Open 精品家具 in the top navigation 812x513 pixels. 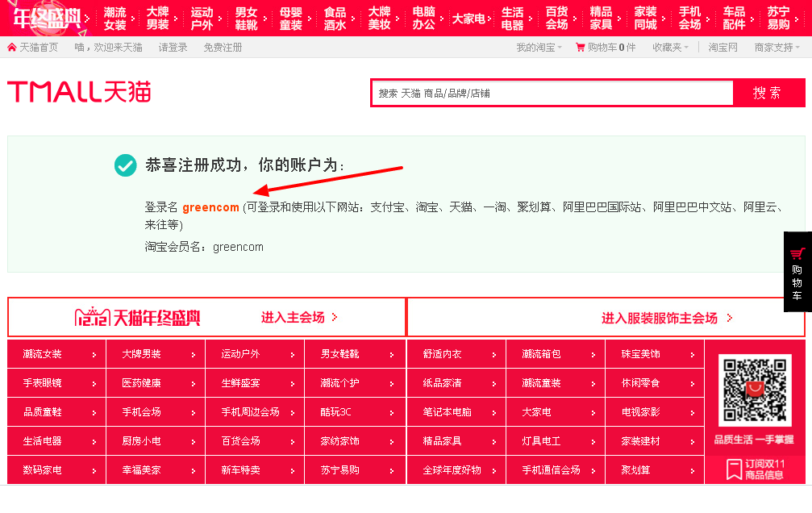point(602,18)
